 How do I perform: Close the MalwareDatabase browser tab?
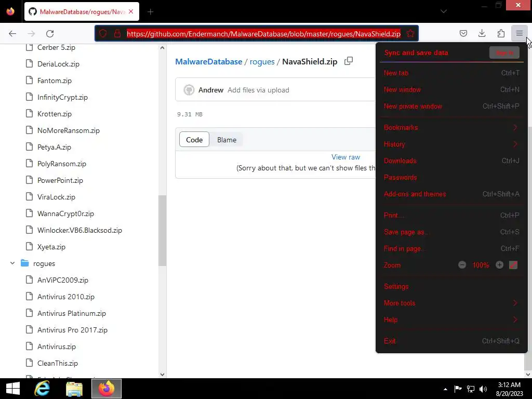click(x=131, y=11)
